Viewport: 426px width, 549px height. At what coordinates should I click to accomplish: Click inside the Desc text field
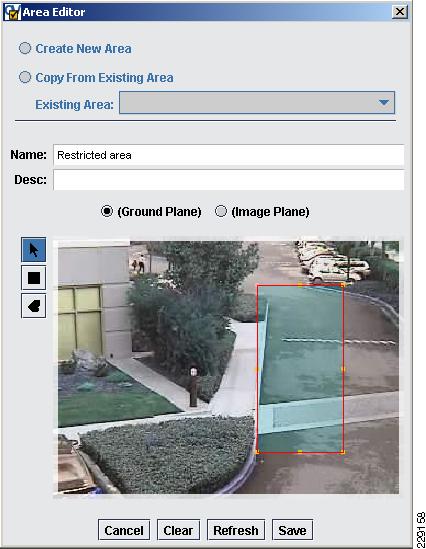[x=229, y=180]
